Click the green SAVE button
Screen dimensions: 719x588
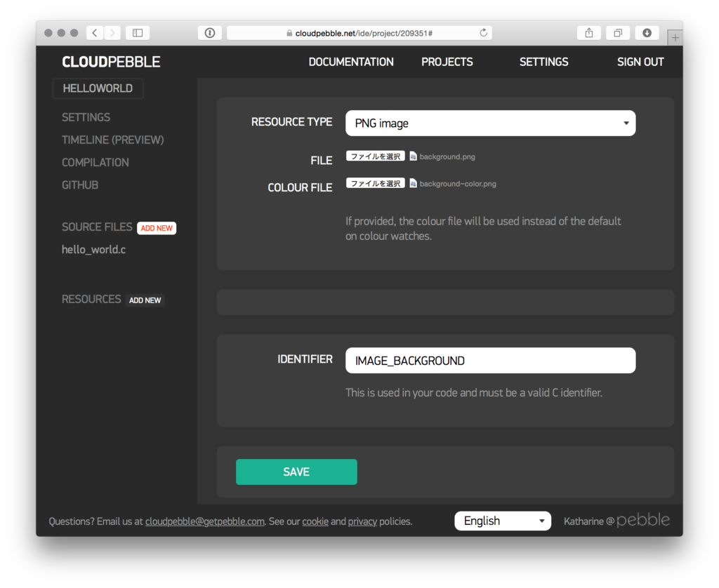coord(296,472)
